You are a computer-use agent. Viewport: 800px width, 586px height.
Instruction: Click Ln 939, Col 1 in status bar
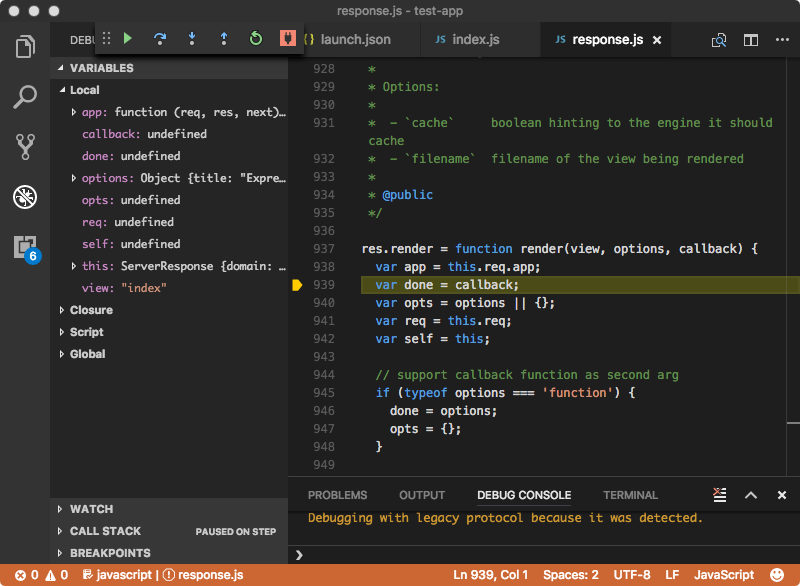pyautogui.click(x=490, y=575)
